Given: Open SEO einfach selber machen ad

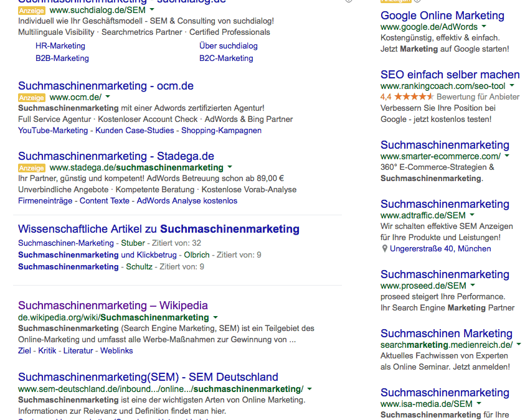Looking at the screenshot, I should click(x=450, y=75).
